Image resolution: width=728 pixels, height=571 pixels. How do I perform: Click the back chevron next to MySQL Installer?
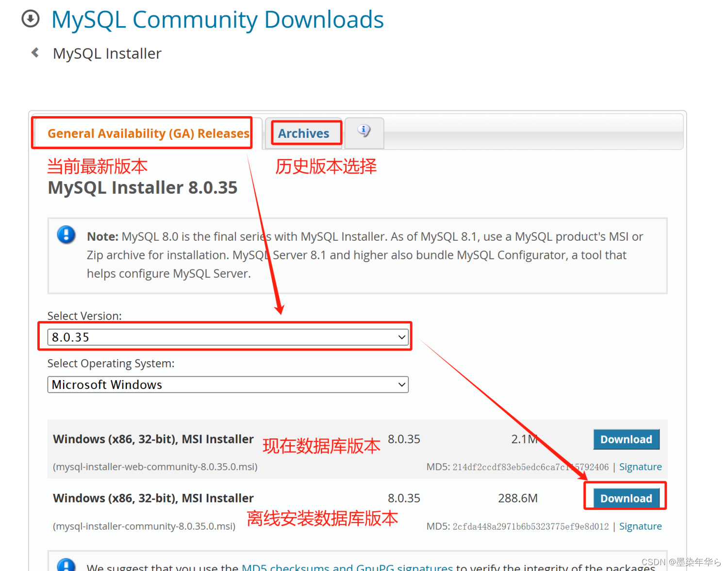(35, 52)
